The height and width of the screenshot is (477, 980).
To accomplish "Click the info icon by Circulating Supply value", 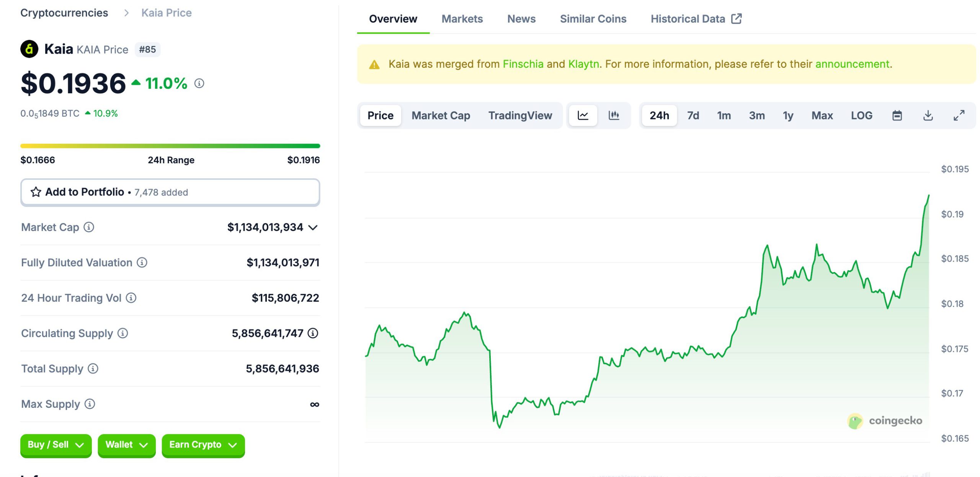I will pos(313,333).
